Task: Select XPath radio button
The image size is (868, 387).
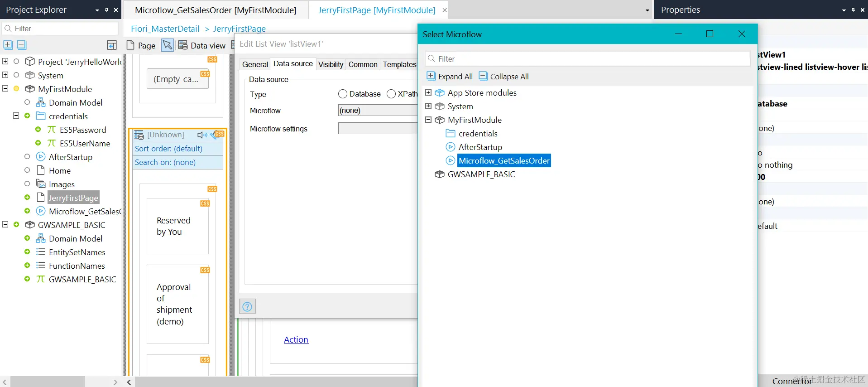Action: 391,94
